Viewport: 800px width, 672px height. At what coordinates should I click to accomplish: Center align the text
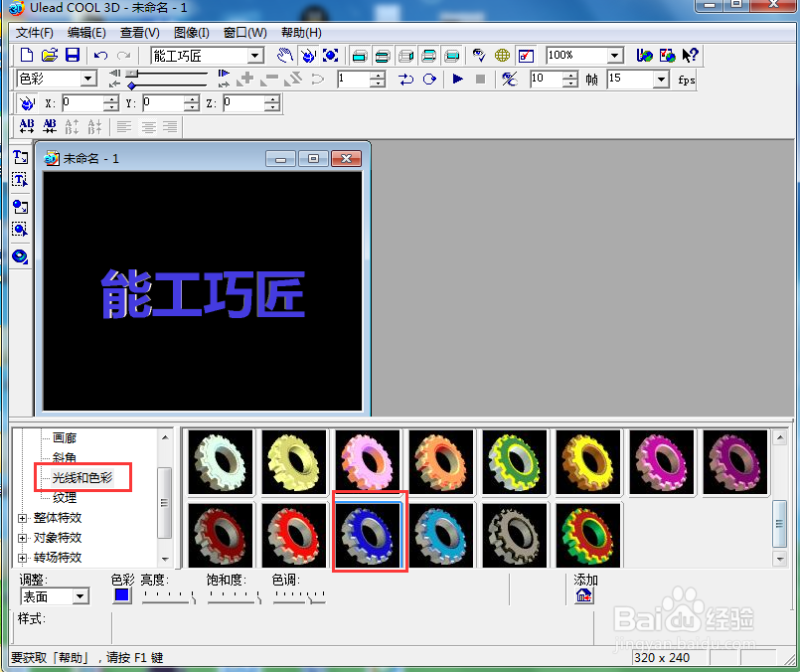[148, 126]
